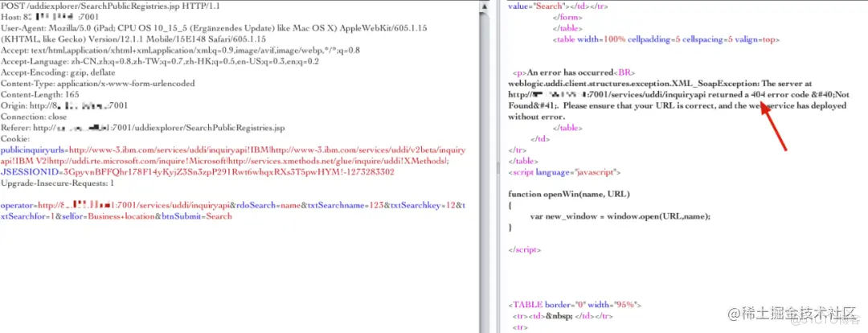Click the publicinquiryurls cookie name
This screenshot has width=868, height=333.
click(x=33, y=150)
